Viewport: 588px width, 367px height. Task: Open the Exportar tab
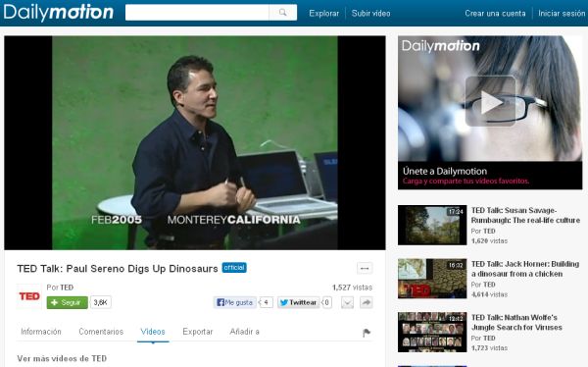[198, 332]
